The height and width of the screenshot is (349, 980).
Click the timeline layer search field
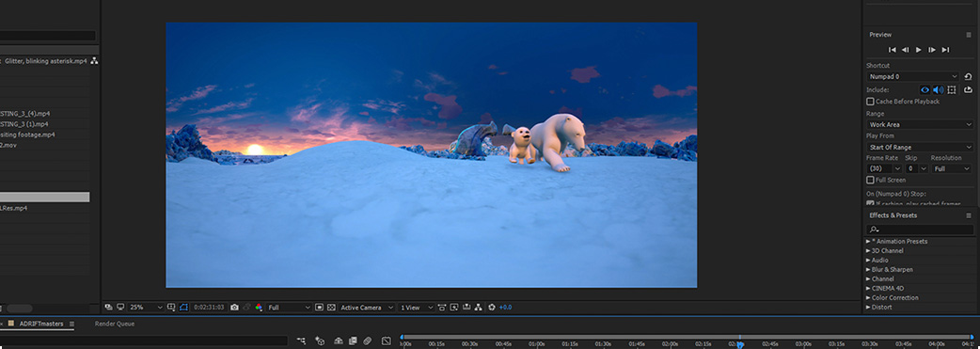click(x=144, y=341)
